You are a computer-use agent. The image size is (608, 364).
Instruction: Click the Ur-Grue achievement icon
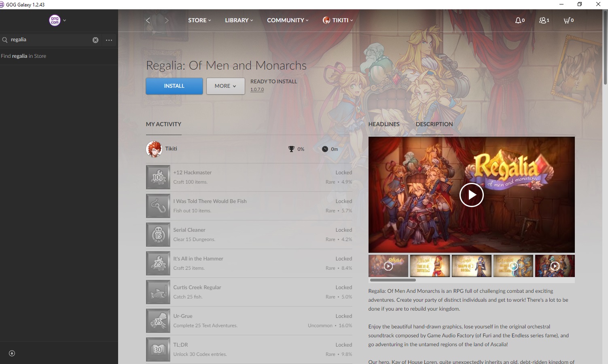[x=158, y=321]
